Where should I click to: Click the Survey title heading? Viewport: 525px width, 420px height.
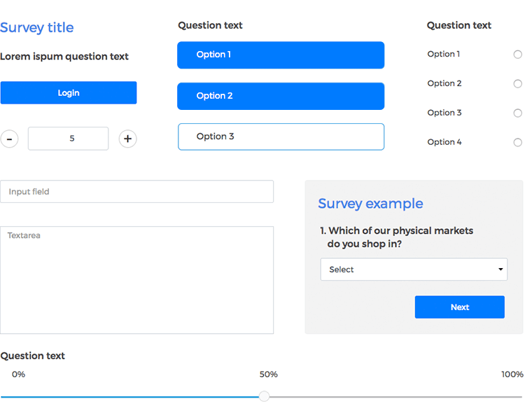[37, 27]
